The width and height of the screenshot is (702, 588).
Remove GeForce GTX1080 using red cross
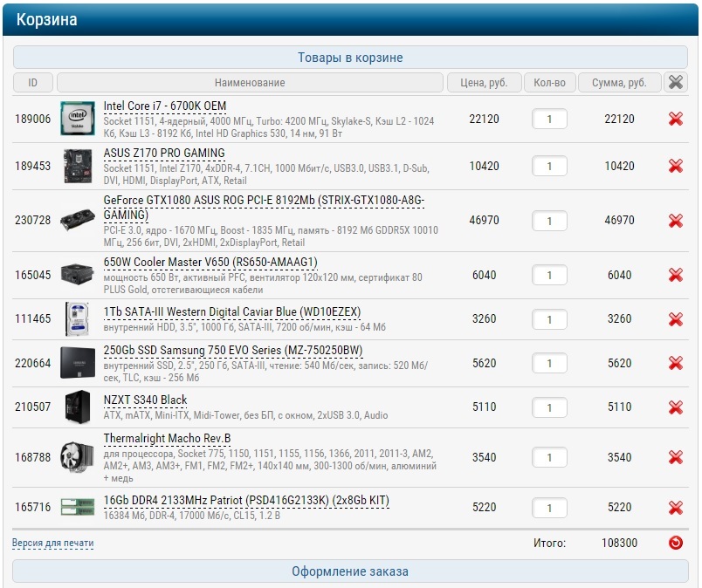click(x=675, y=221)
